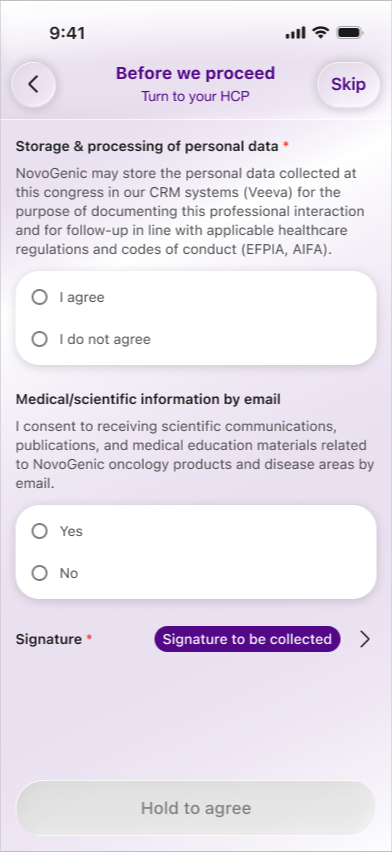Select 'Yes' for email information
This screenshot has height=852, width=392.
pos(40,531)
